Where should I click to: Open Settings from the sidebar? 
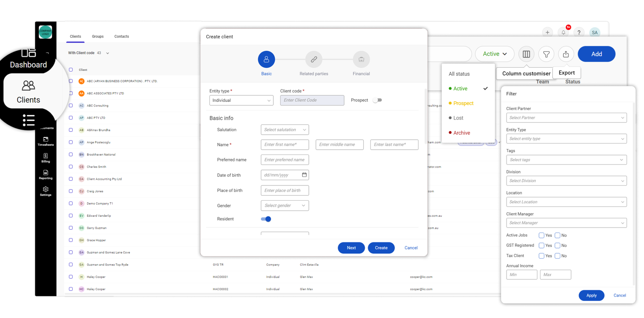click(46, 191)
